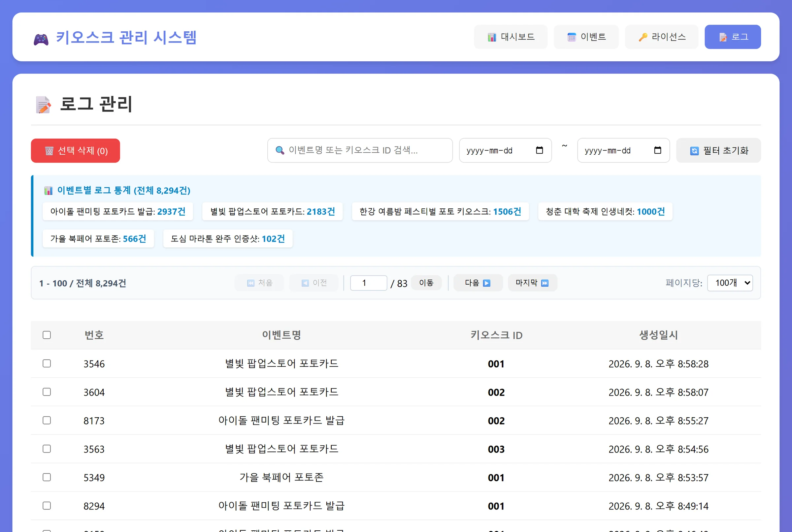Check the box for log row 3546
The width and height of the screenshot is (792, 532).
47,363
